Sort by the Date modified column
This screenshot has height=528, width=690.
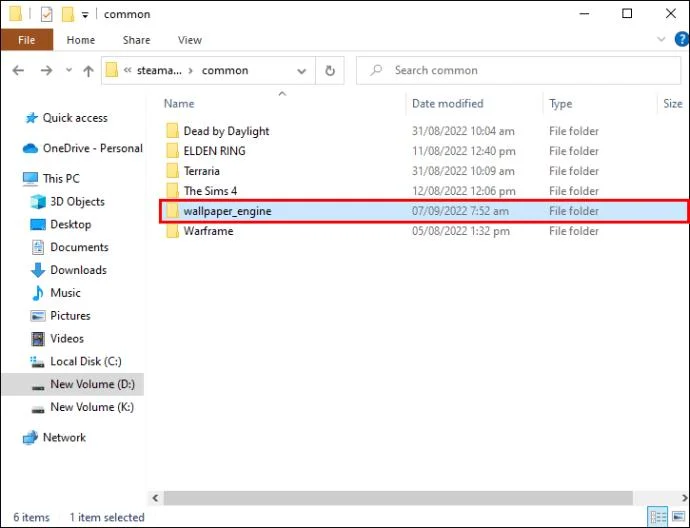[448, 104]
